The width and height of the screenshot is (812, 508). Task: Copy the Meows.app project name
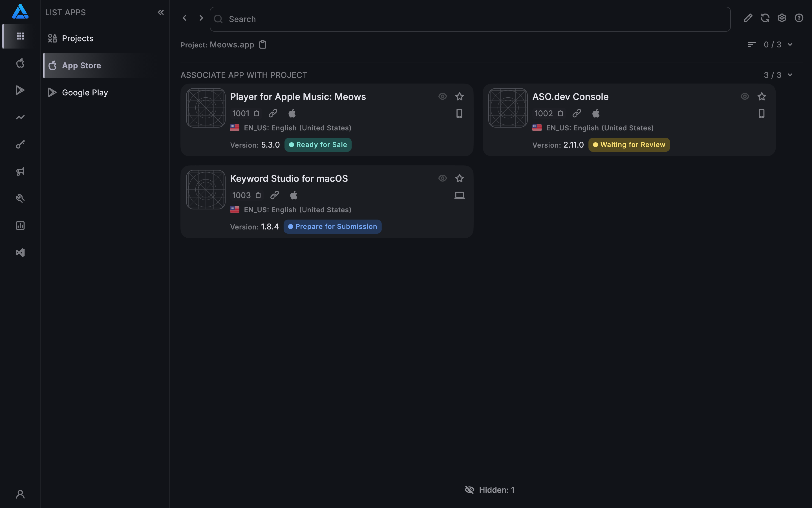[x=263, y=44]
